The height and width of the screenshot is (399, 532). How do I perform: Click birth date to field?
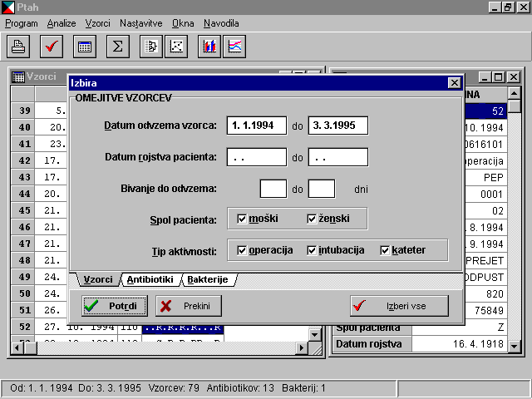point(338,157)
